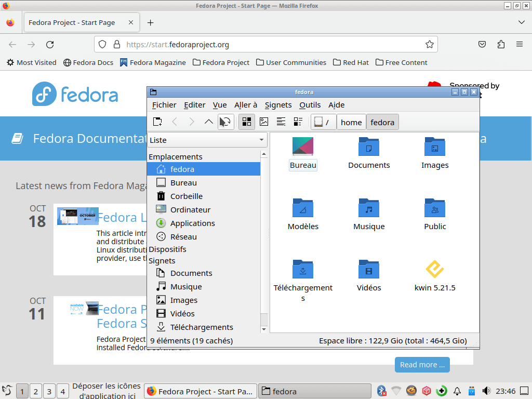This screenshot has width=532, height=399.
Task: Open the Firefox hamburger menu
Action: [520, 45]
